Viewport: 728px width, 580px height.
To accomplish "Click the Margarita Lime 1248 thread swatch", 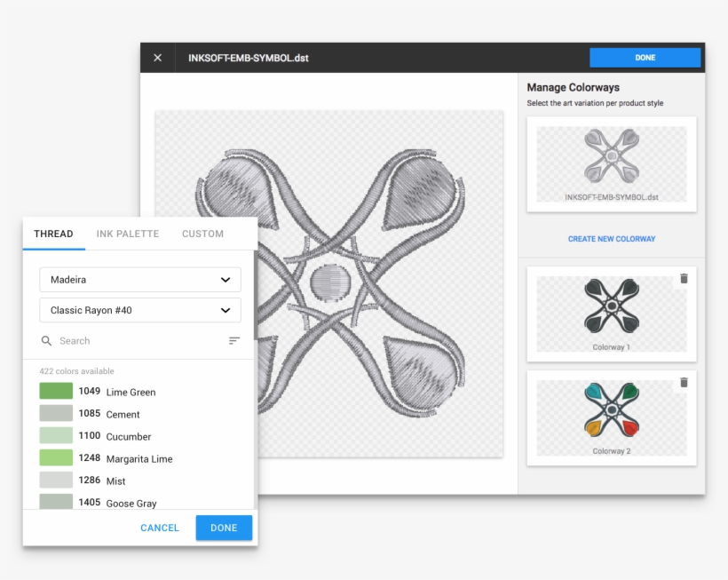I will [55, 458].
